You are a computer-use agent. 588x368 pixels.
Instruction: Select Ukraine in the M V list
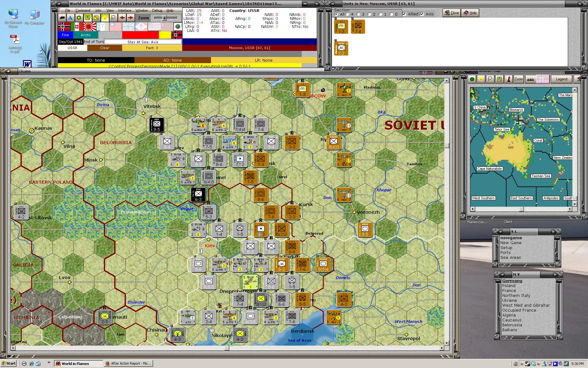point(509,301)
